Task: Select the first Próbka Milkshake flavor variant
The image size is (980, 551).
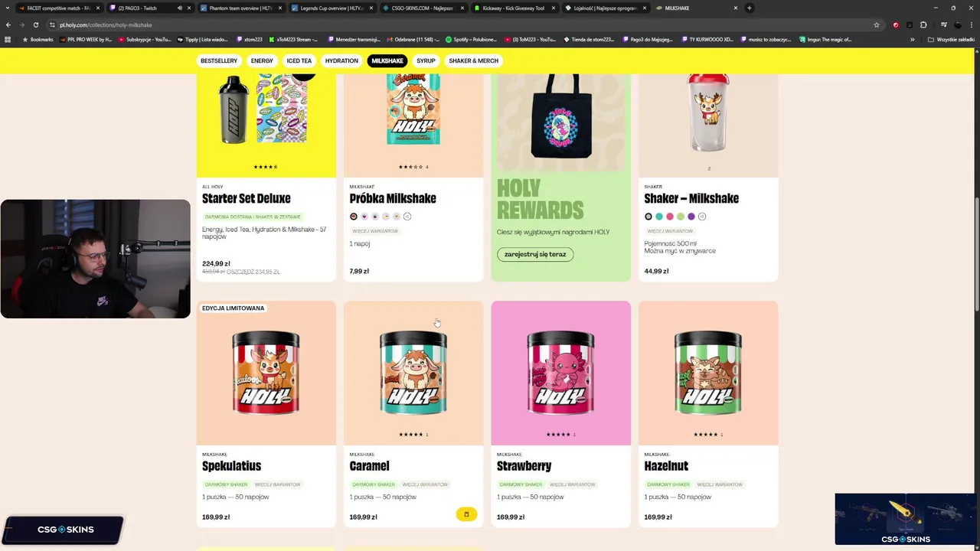Action: pos(354,217)
